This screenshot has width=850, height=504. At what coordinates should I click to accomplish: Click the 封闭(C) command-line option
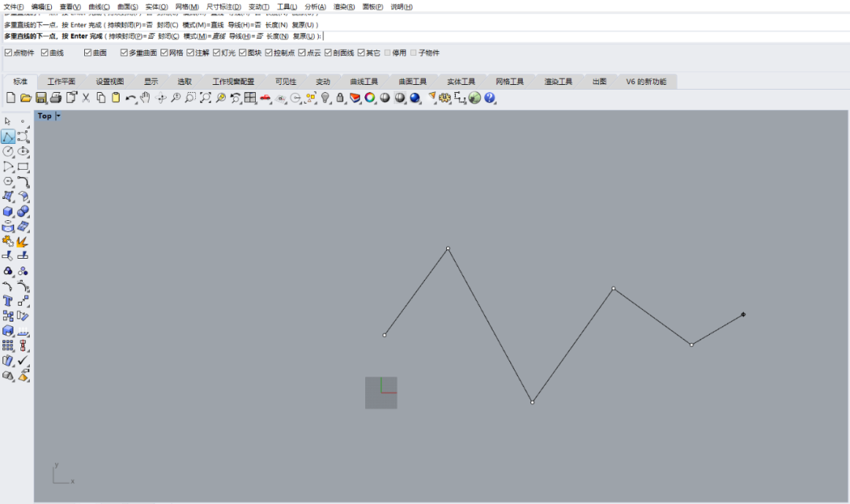[x=167, y=35]
